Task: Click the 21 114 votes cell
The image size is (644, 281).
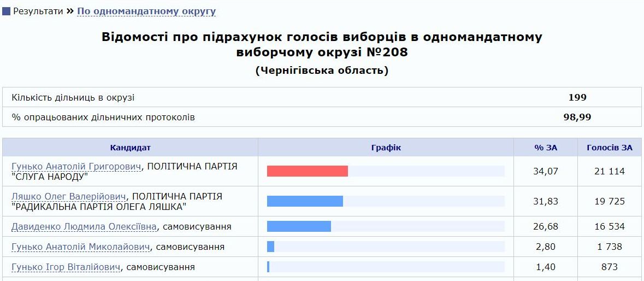Action: click(609, 171)
